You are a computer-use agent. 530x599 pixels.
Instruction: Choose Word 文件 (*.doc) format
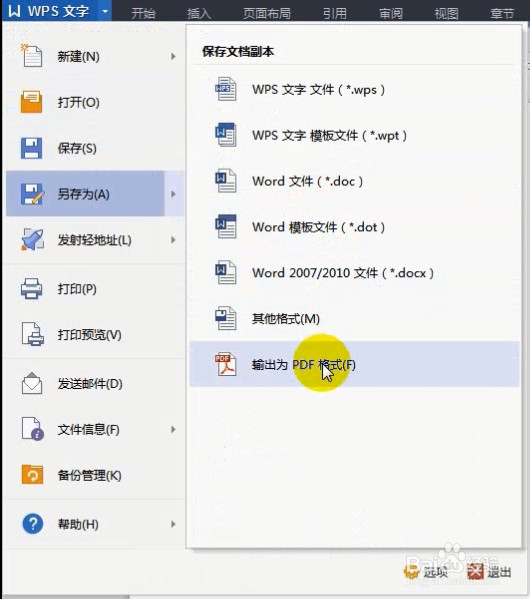click(x=354, y=181)
